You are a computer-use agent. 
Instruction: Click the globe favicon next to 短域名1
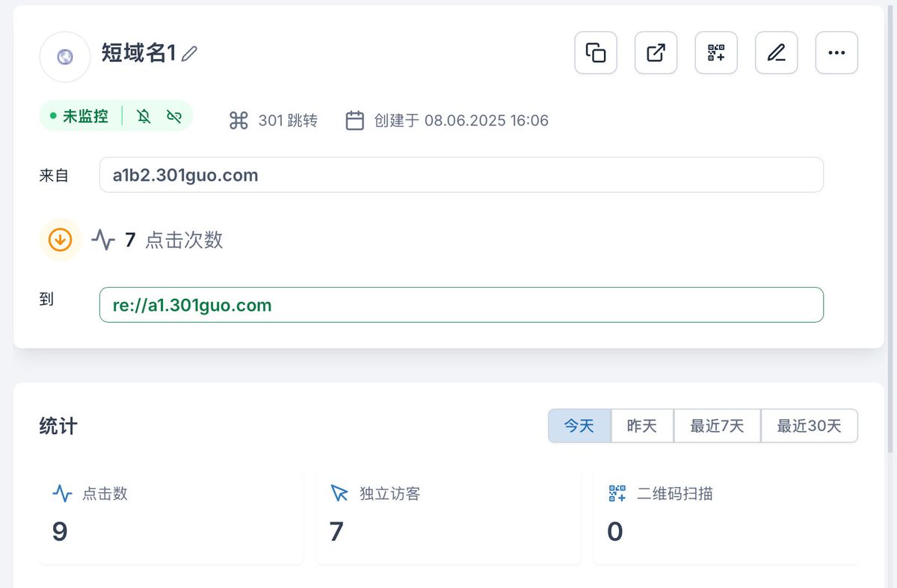(x=65, y=57)
